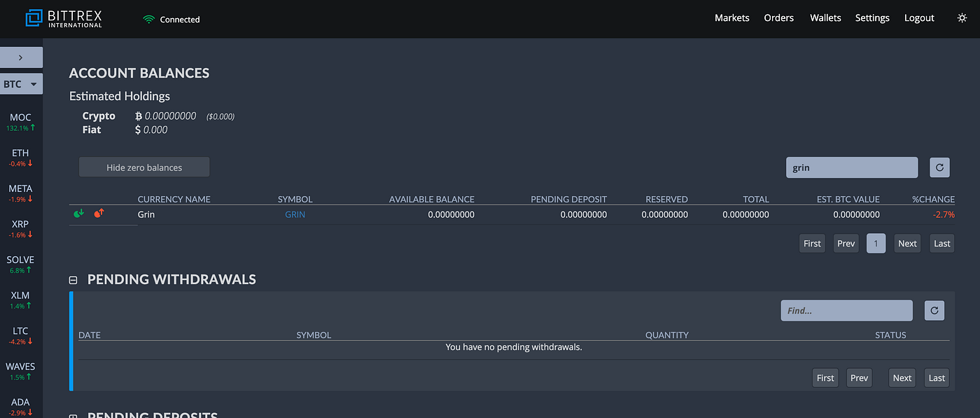
Task: Go to the Wallets page
Action: tap(825, 18)
